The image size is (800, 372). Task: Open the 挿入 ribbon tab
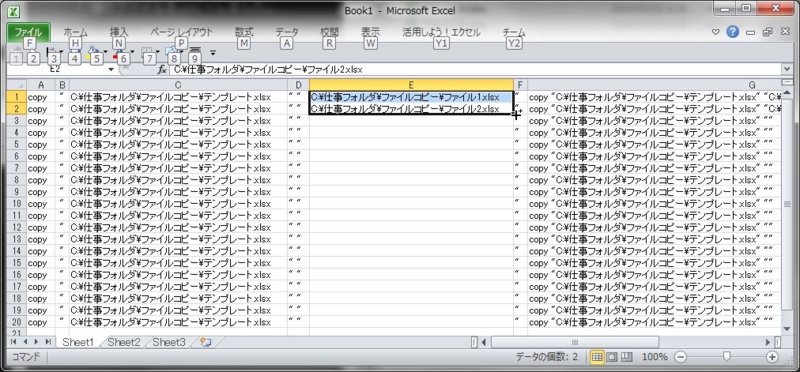[119, 32]
